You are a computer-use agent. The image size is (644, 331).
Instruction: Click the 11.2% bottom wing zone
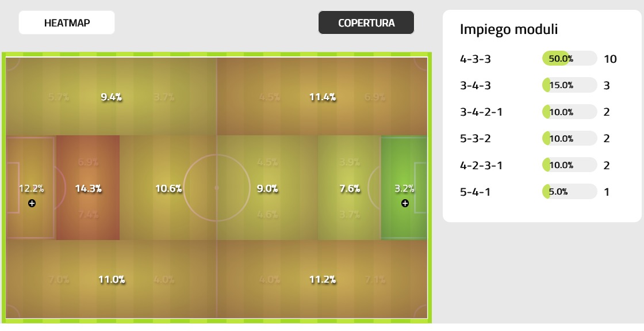[322, 280]
